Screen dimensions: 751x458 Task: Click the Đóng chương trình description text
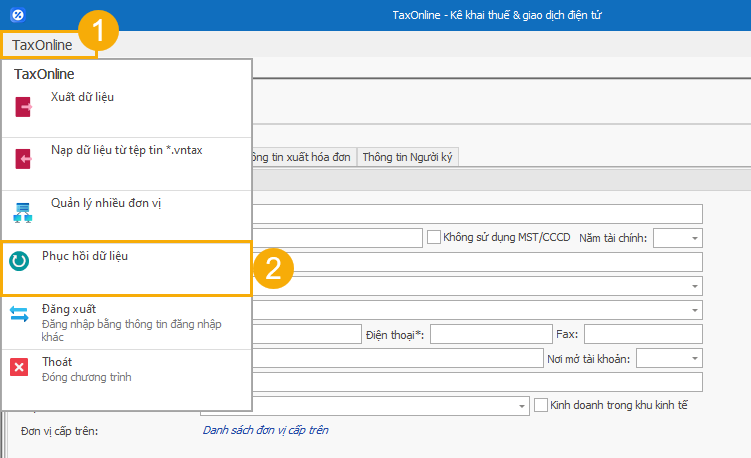(x=87, y=377)
